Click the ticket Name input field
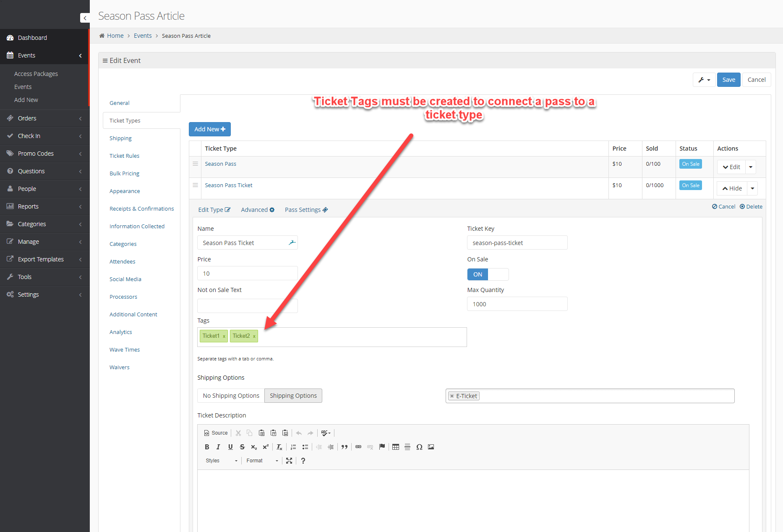The height and width of the screenshot is (532, 783). [248, 243]
